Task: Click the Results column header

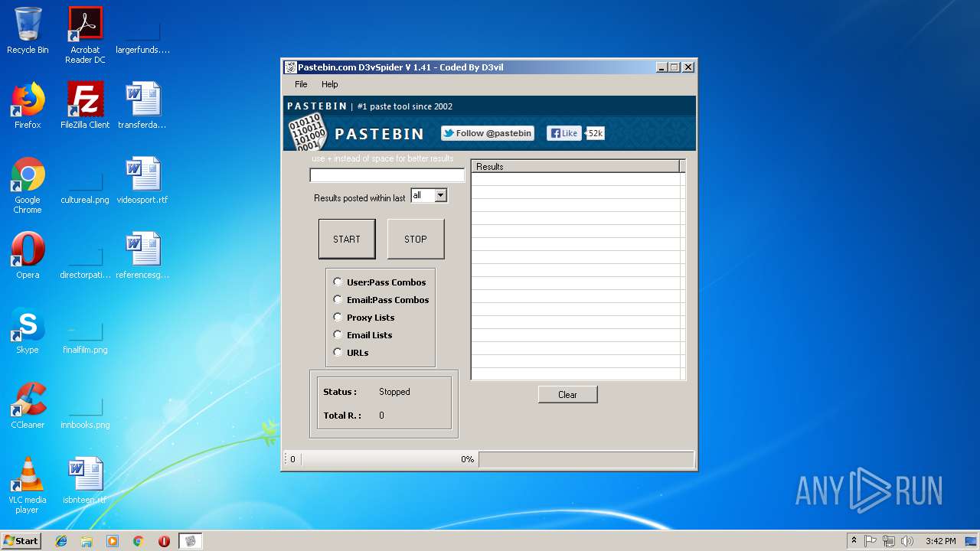Action: tap(576, 166)
